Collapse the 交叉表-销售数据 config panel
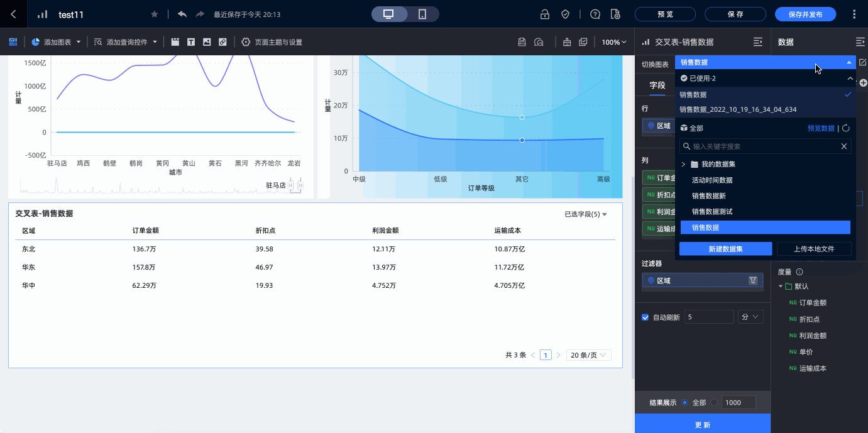868x433 pixels. pos(758,42)
